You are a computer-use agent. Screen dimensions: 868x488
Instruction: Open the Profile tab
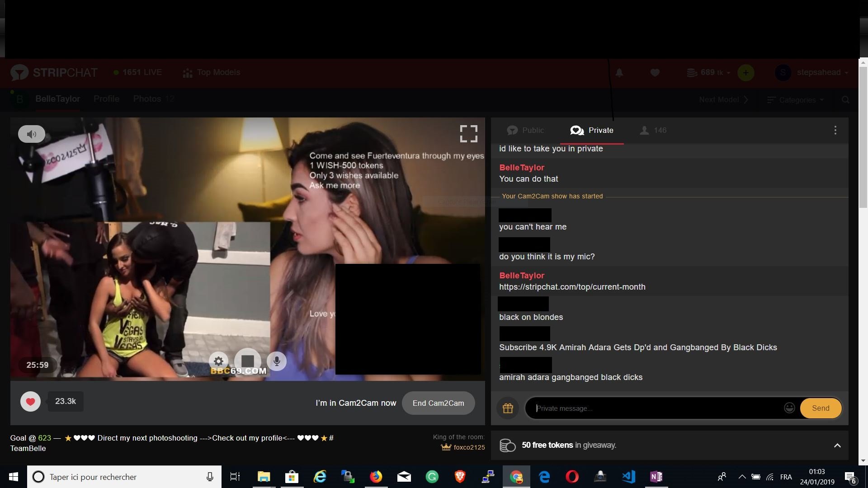[107, 99]
